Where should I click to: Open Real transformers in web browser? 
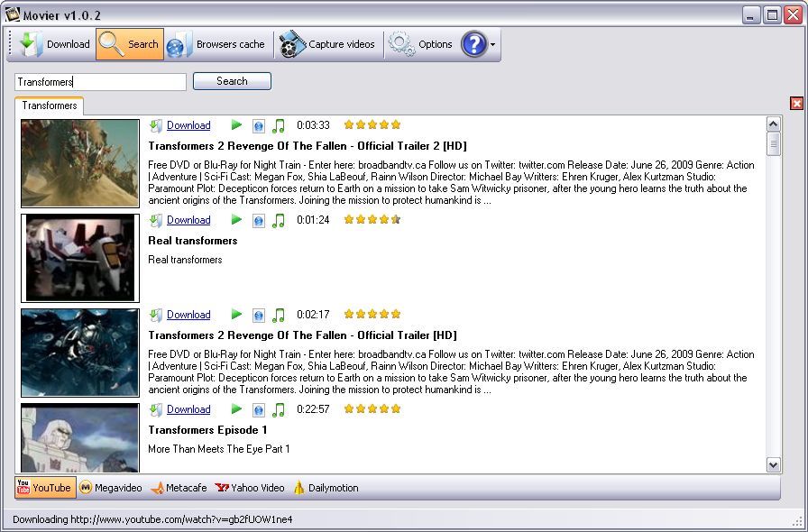259,220
